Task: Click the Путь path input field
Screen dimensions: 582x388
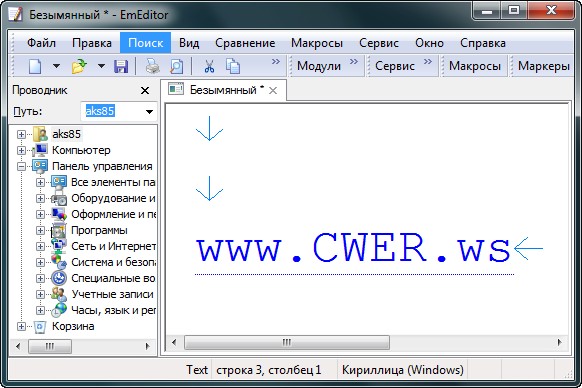Action: pos(112,111)
